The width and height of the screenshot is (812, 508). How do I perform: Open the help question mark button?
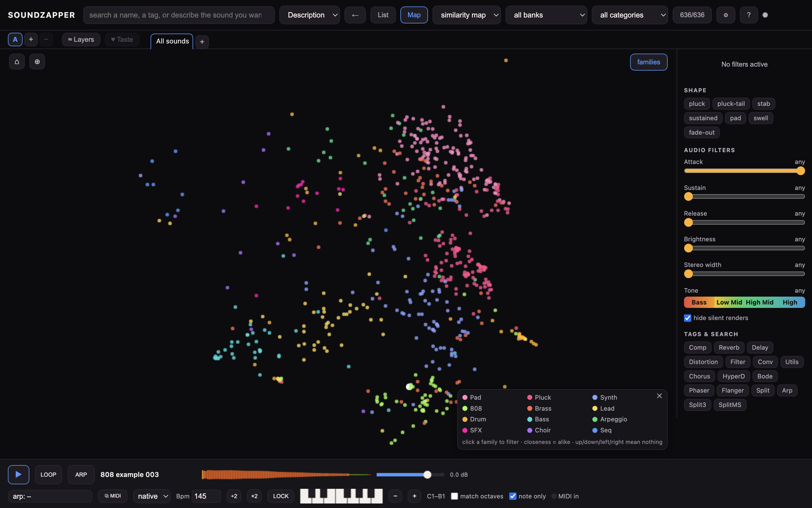[749, 15]
